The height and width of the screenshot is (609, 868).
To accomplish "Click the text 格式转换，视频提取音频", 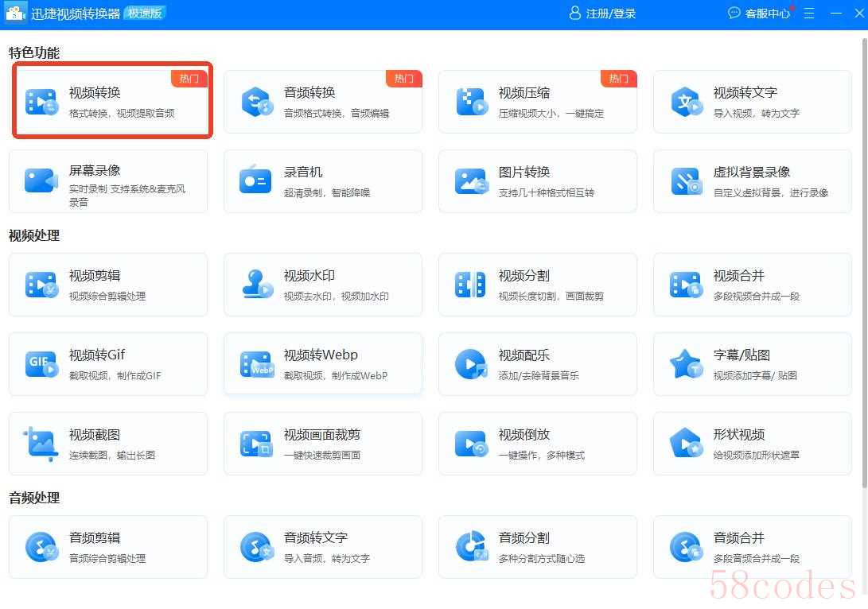I will [122, 114].
